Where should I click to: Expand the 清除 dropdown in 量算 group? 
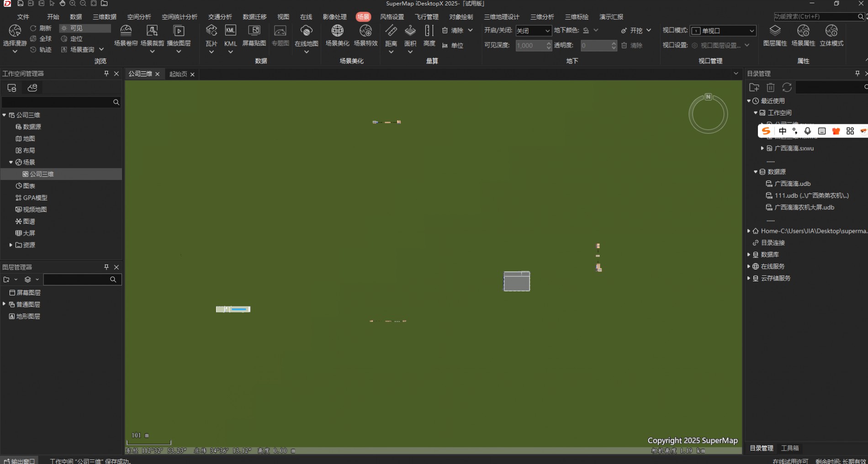click(x=471, y=30)
